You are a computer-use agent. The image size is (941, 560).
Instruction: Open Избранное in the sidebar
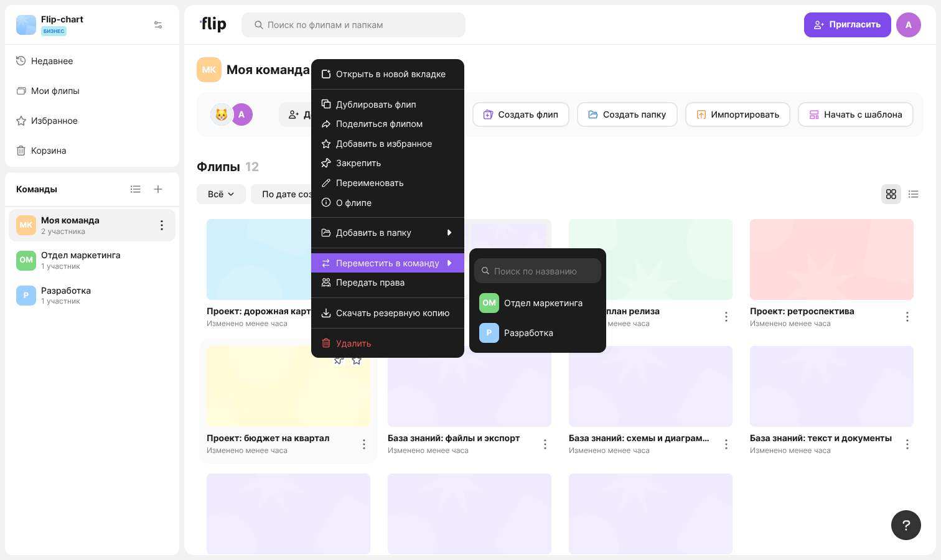92,121
